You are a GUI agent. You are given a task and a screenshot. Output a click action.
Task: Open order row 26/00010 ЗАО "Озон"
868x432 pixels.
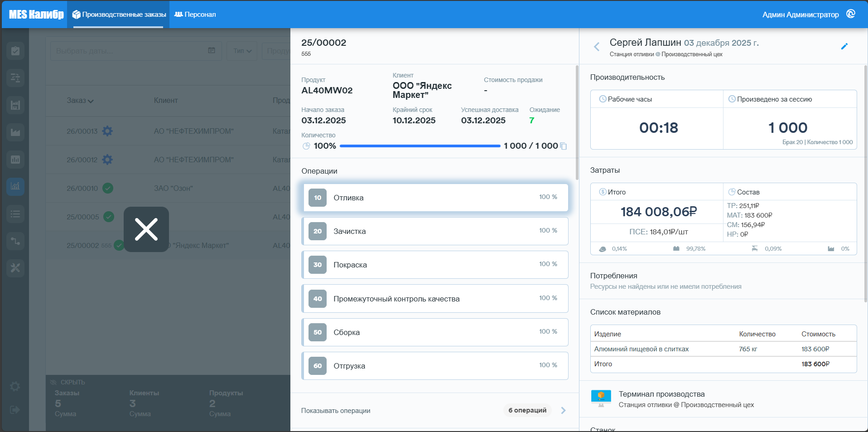168,188
